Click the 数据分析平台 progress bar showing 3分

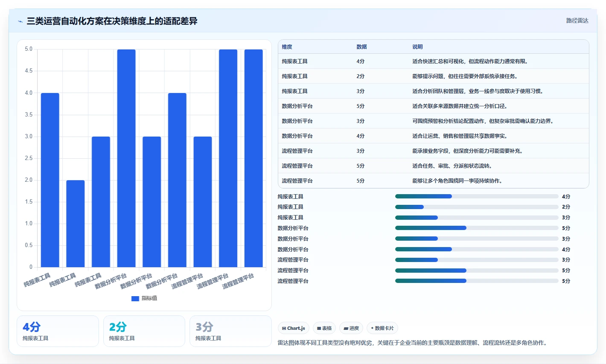tap(477, 239)
